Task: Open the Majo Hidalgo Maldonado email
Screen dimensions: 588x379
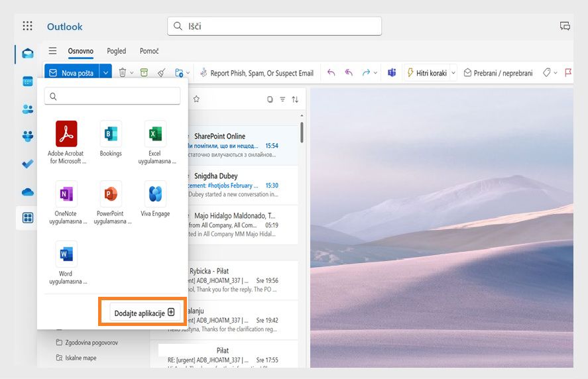Action: click(243, 225)
